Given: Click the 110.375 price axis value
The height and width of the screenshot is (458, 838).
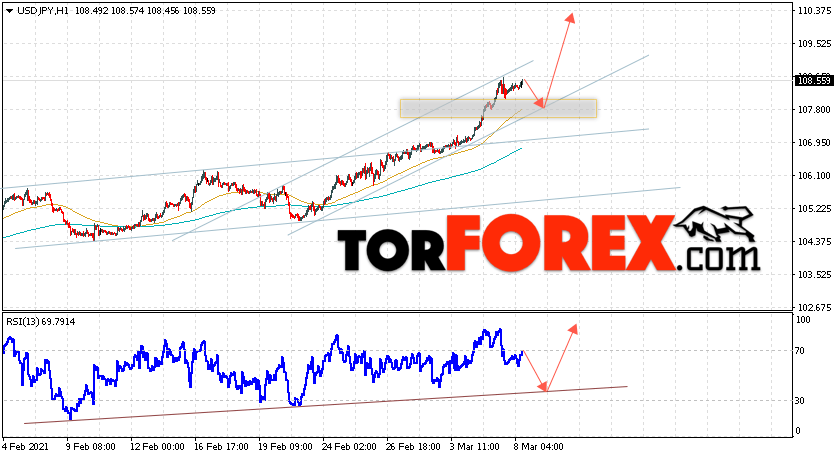Looking at the screenshot, I should coord(814,11).
